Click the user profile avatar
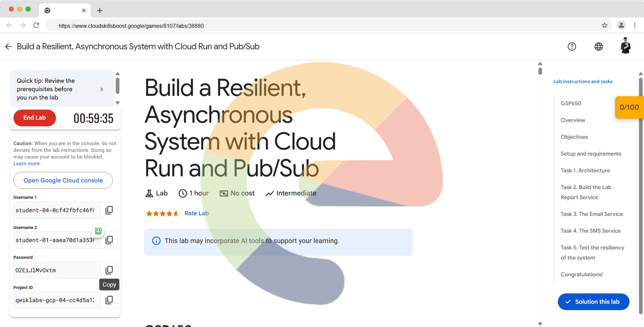Viewport: 644px width, 327px height. coord(625,46)
